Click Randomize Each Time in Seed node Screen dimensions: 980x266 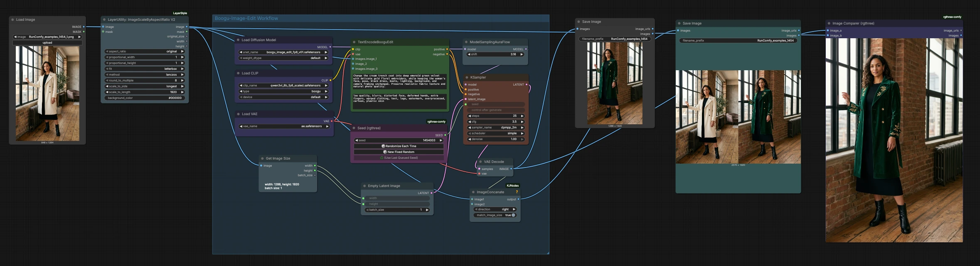[x=399, y=146]
